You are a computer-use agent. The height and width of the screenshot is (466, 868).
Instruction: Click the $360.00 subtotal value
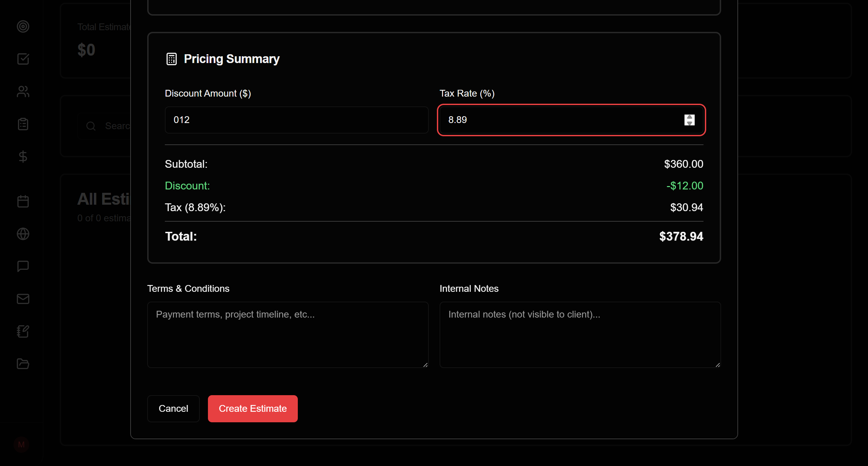tap(683, 164)
